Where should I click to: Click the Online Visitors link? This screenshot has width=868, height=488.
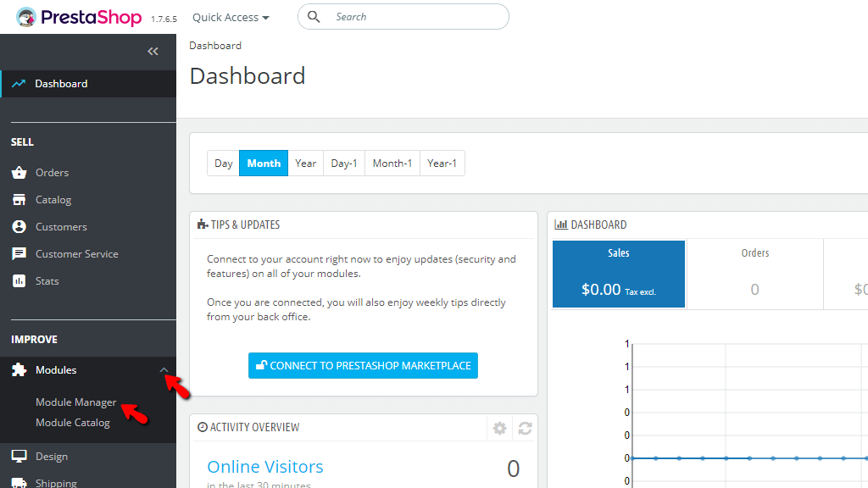pyautogui.click(x=265, y=467)
